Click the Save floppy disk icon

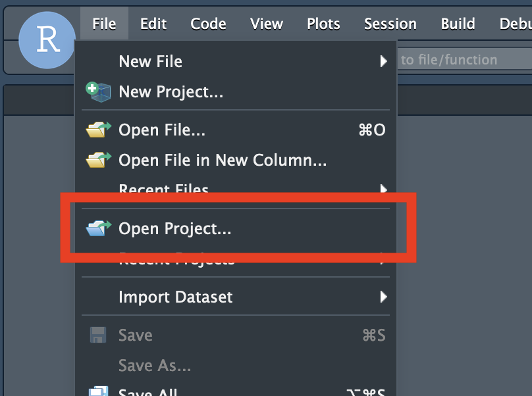98,335
